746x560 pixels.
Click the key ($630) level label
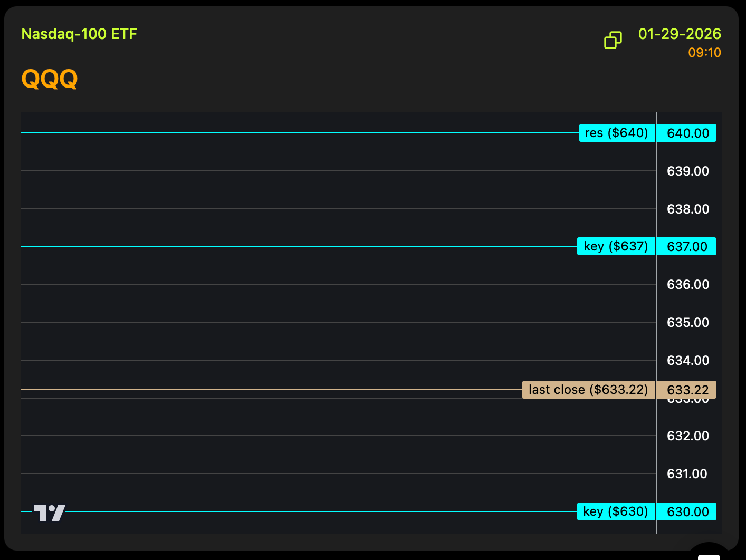coord(616,511)
